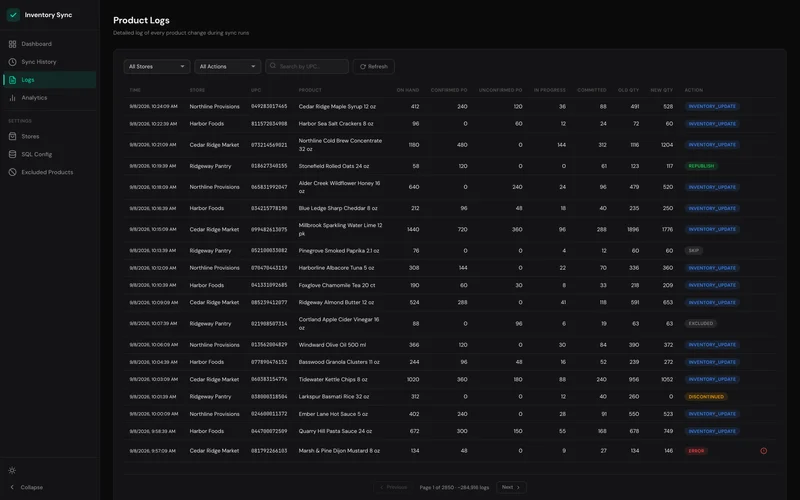Viewport: 800px width, 500px height.
Task: Click REPUBLISH badge on Stonefield Rolled Oats row
Action: (x=702, y=166)
